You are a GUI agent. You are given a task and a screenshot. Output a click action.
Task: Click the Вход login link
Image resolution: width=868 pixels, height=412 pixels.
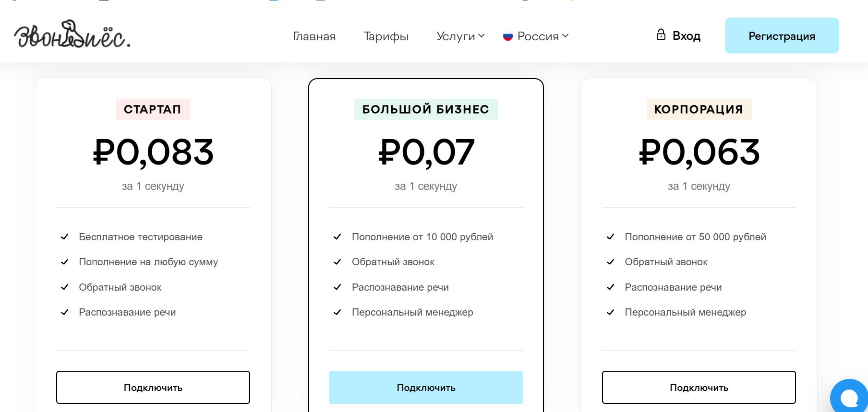686,36
